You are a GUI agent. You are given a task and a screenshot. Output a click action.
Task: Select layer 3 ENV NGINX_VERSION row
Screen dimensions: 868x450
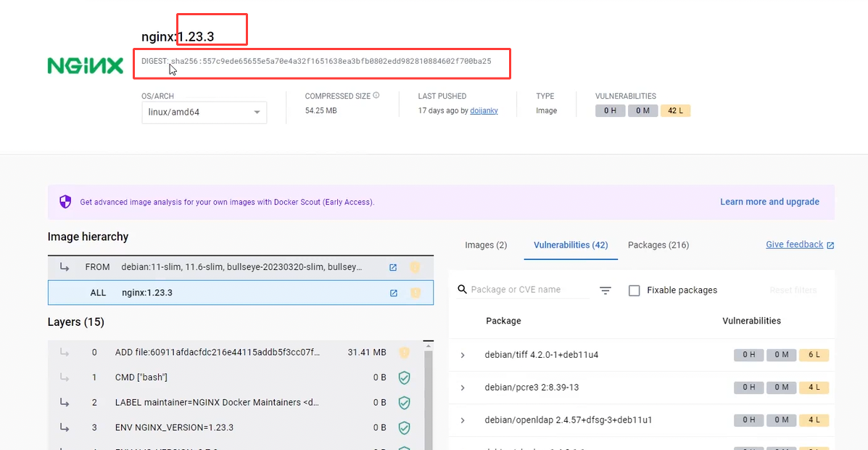click(236, 427)
